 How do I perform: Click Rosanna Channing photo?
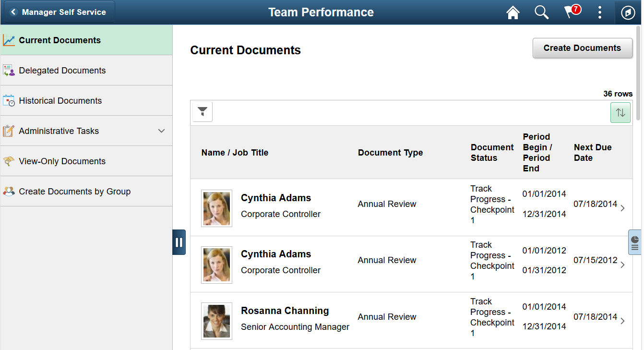[x=216, y=321]
